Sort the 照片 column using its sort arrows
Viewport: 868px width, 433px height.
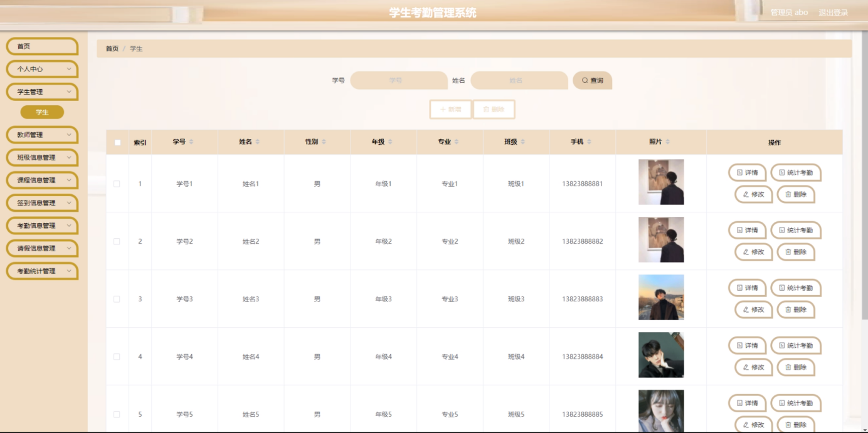click(667, 142)
